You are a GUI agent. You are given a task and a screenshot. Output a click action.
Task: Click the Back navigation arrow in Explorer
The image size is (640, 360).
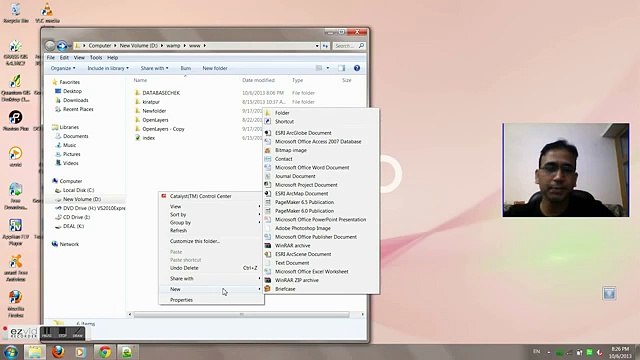pyautogui.click(x=50, y=45)
